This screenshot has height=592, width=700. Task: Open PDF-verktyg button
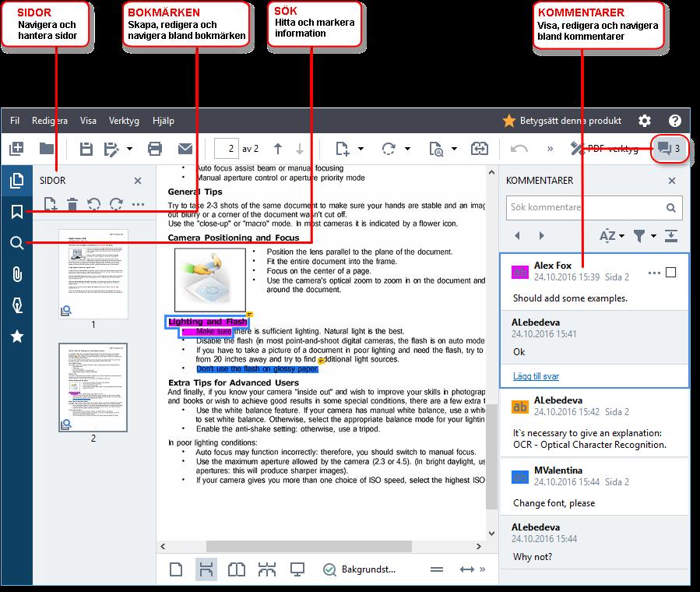[604, 149]
